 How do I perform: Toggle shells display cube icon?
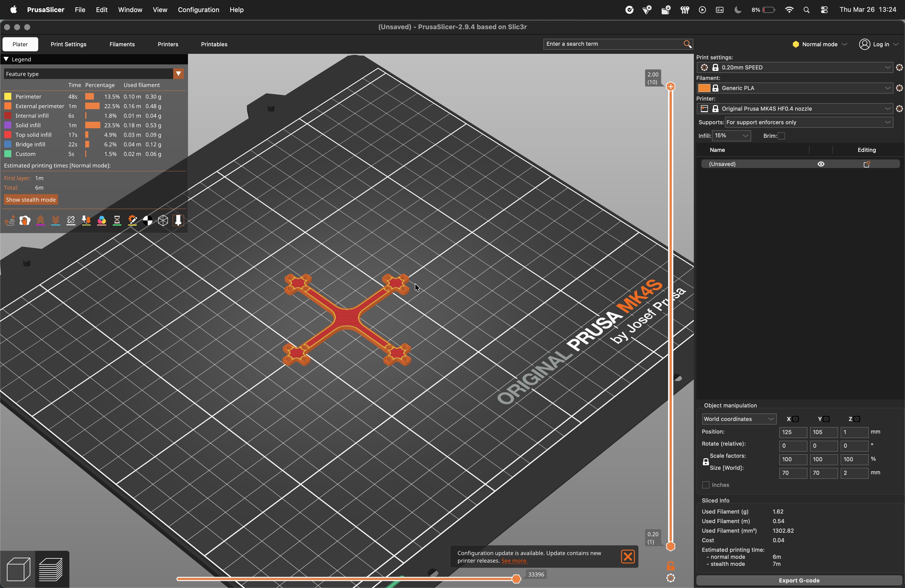click(x=163, y=221)
